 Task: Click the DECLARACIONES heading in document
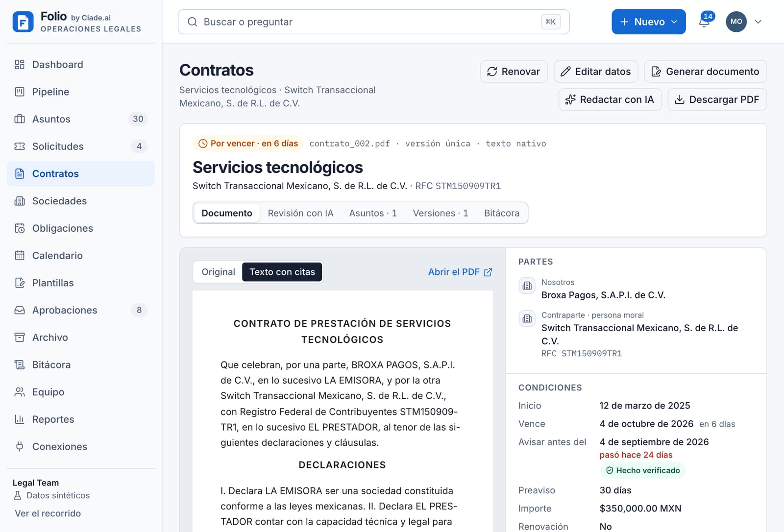click(342, 465)
